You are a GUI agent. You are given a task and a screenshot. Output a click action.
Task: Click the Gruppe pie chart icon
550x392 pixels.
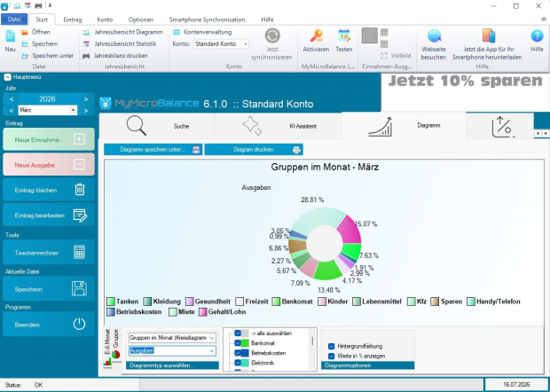click(116, 354)
